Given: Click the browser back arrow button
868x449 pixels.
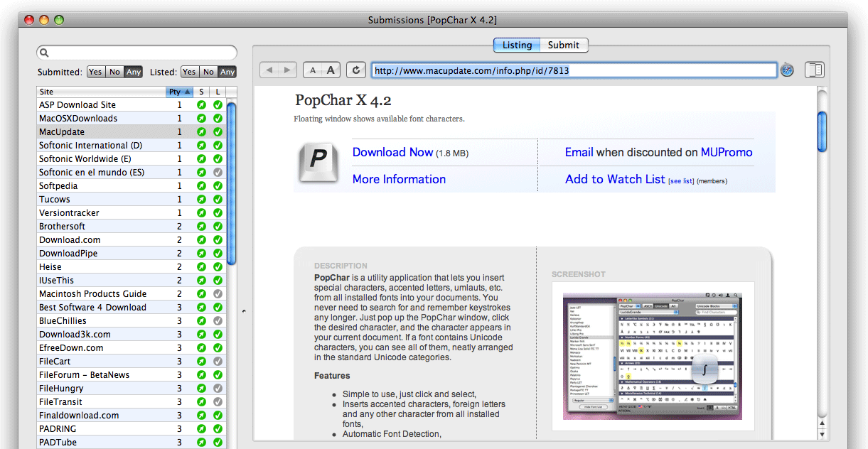Looking at the screenshot, I should (x=269, y=70).
